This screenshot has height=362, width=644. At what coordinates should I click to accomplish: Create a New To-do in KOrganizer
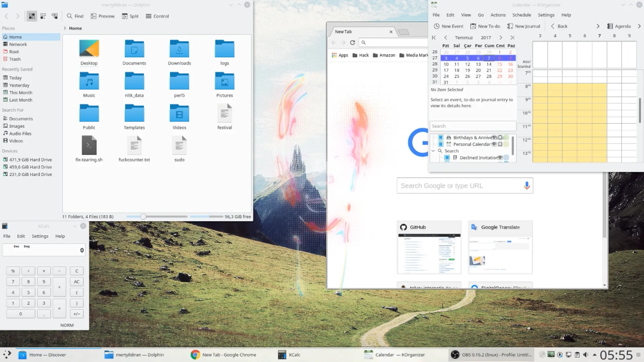point(485,26)
